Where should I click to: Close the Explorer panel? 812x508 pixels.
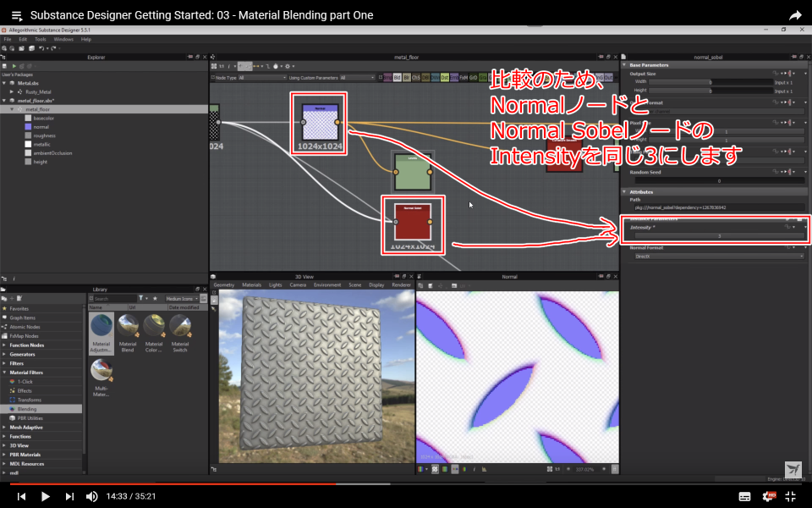[x=205, y=57]
